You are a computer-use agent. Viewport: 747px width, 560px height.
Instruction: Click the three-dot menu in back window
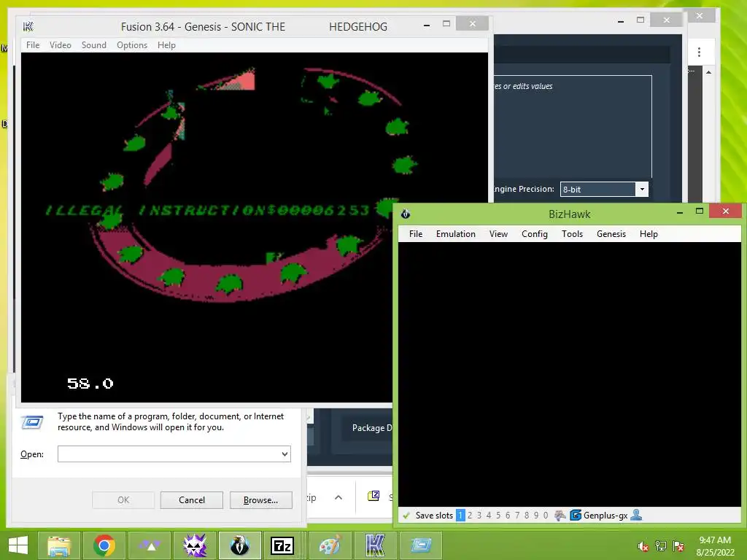tap(699, 52)
